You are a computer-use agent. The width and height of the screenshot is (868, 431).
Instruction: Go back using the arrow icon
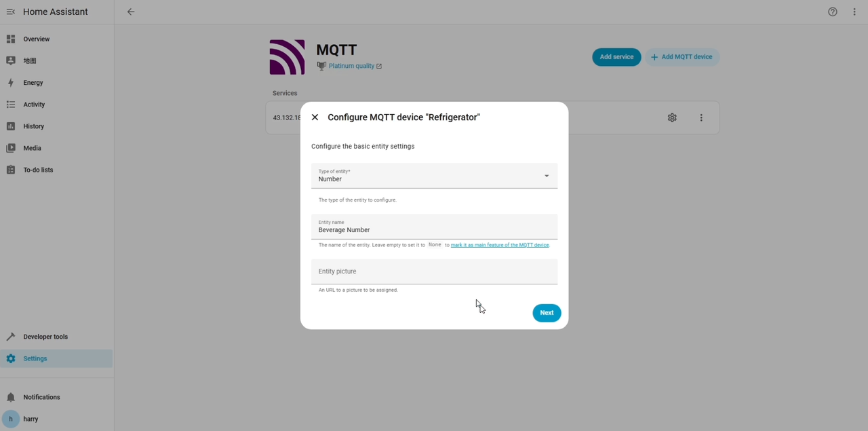[x=131, y=12]
